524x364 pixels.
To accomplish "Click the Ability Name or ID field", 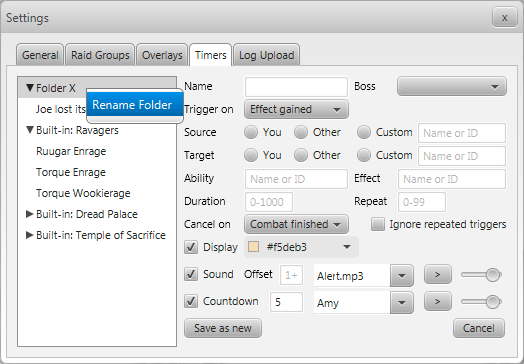I will click(296, 179).
